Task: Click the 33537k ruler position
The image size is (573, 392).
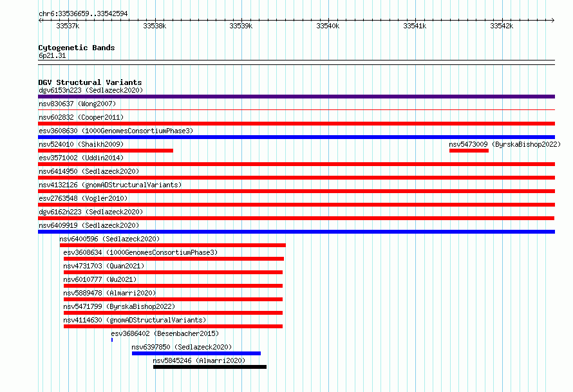Action: [68, 26]
